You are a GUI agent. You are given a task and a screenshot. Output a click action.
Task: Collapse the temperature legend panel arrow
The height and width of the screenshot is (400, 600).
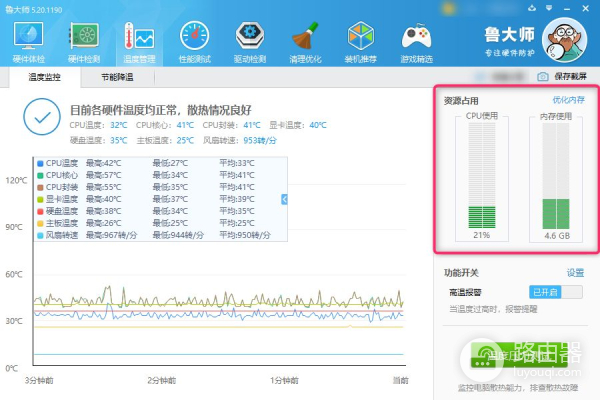(x=284, y=199)
